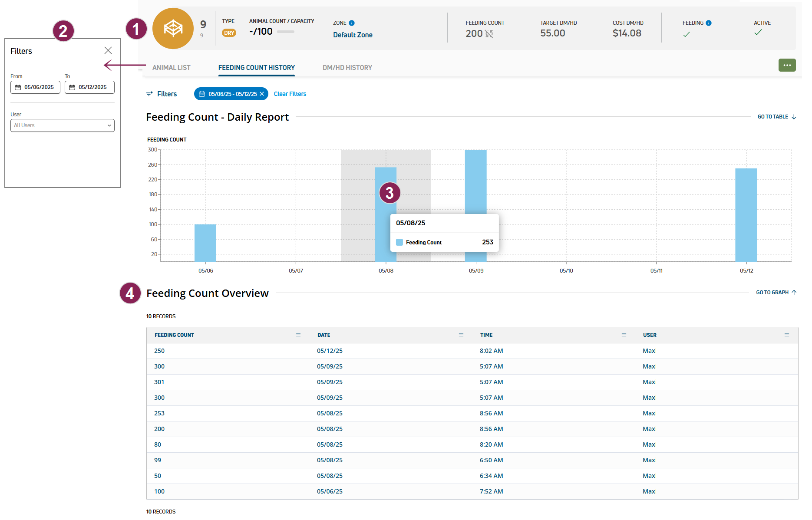Click the feeding count sync-off icon
Viewport: 812px width, 520px height.
coord(489,34)
